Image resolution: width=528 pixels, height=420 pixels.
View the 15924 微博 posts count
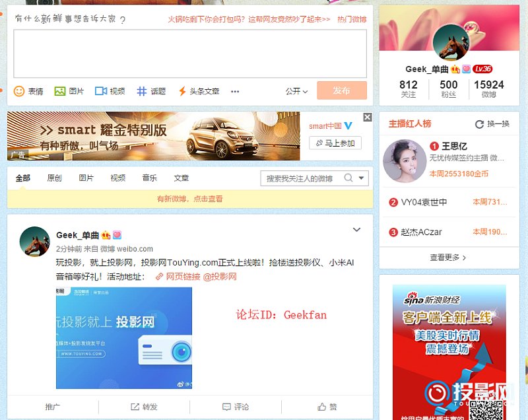tap(489, 89)
